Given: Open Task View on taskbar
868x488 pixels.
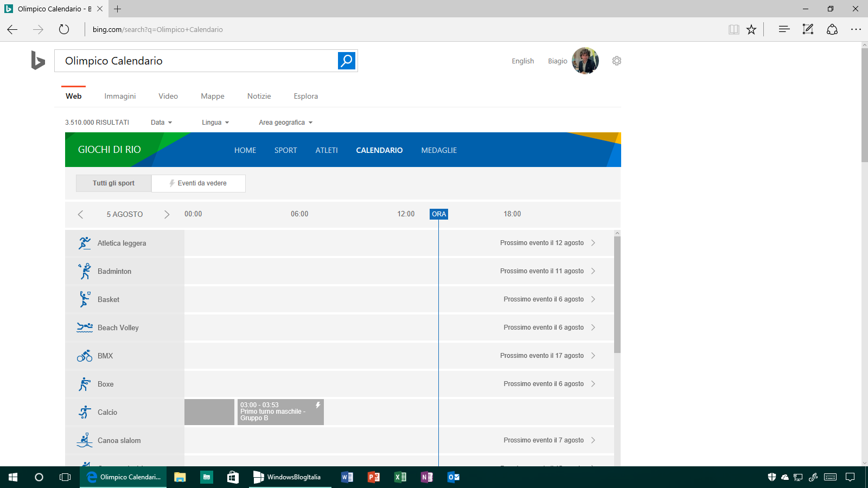Looking at the screenshot, I should pos(65,477).
